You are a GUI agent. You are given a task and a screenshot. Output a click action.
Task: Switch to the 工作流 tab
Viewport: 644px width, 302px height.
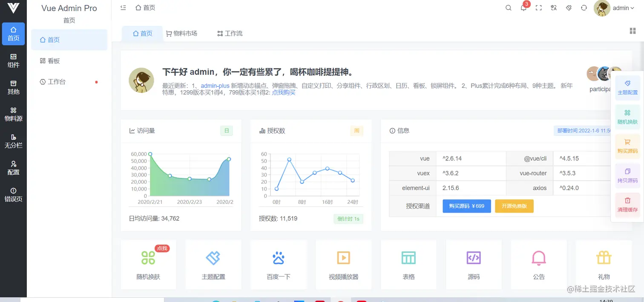[x=230, y=33]
